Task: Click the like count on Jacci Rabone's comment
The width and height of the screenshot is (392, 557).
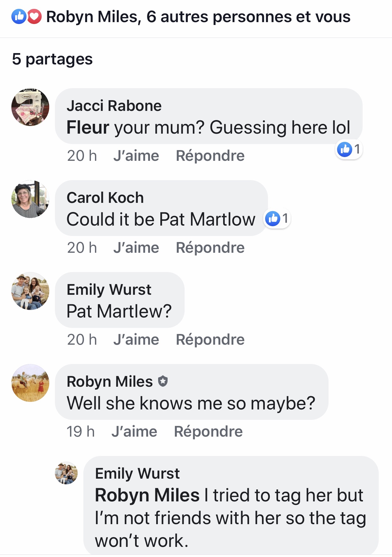Action: click(x=349, y=149)
